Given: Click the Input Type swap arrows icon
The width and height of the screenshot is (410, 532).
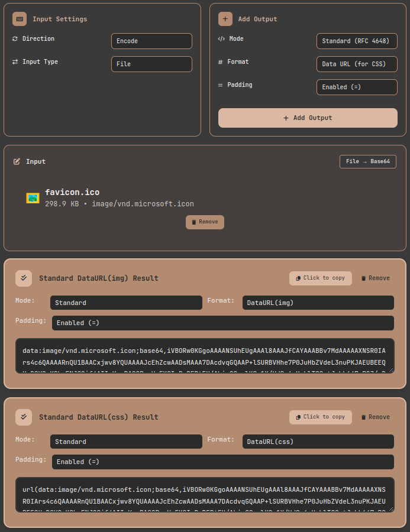Looking at the screenshot, I should pos(15,61).
